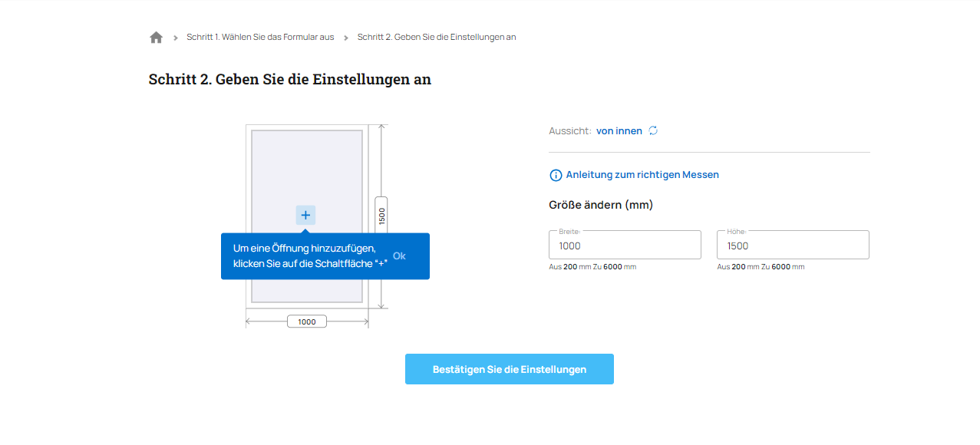Click the first breadcrumb chevron separator

176,37
